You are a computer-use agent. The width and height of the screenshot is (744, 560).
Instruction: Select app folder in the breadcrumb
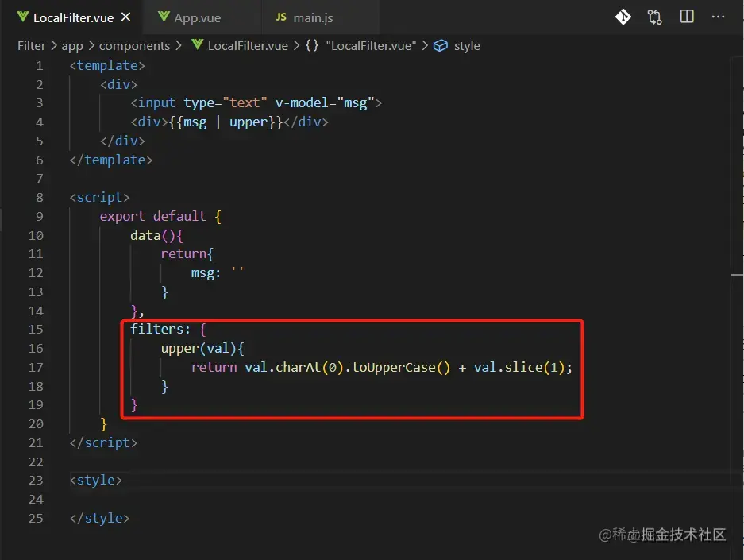[x=72, y=46]
